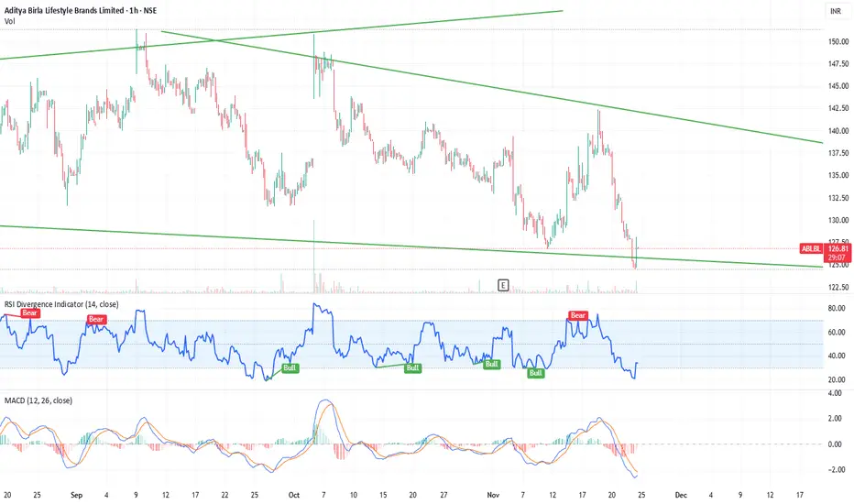Click the 135.00 price axis label

(838, 175)
